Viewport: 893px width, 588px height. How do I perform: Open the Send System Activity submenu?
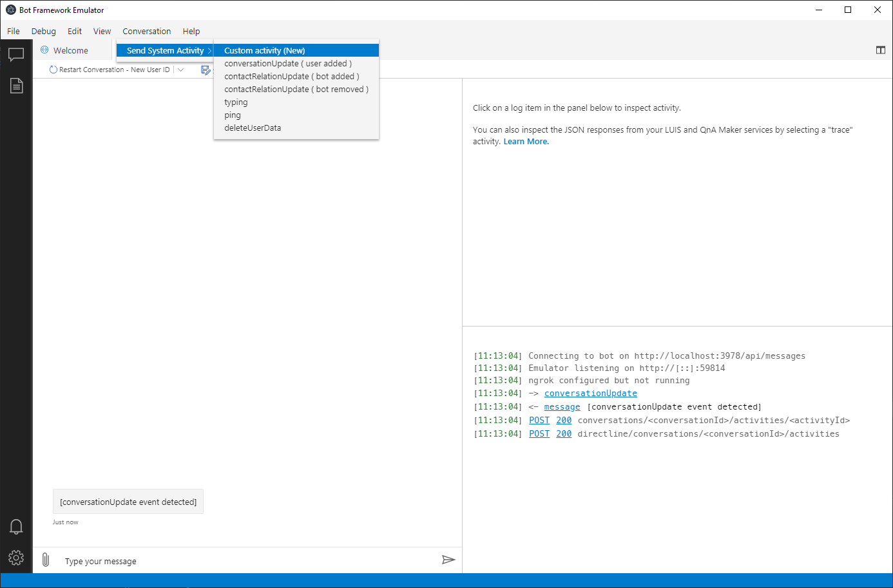[165, 50]
